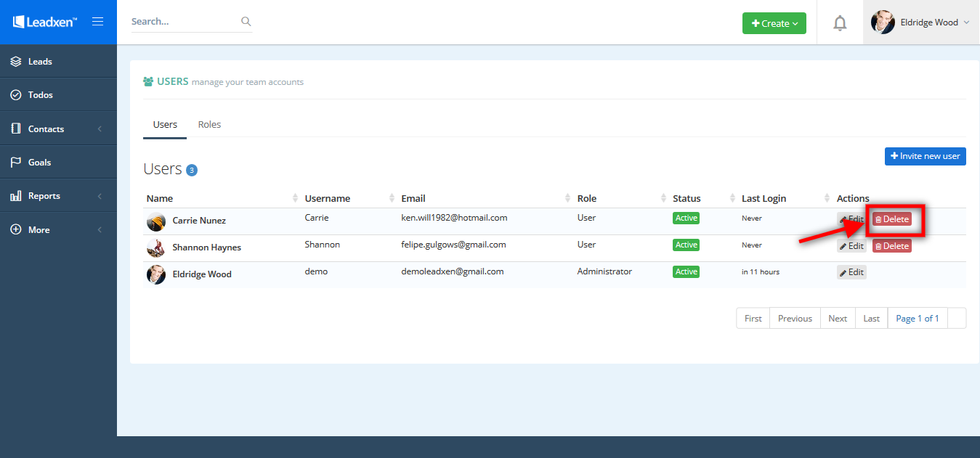The height and width of the screenshot is (458, 980).
Task: Go to Next page
Action: click(838, 319)
